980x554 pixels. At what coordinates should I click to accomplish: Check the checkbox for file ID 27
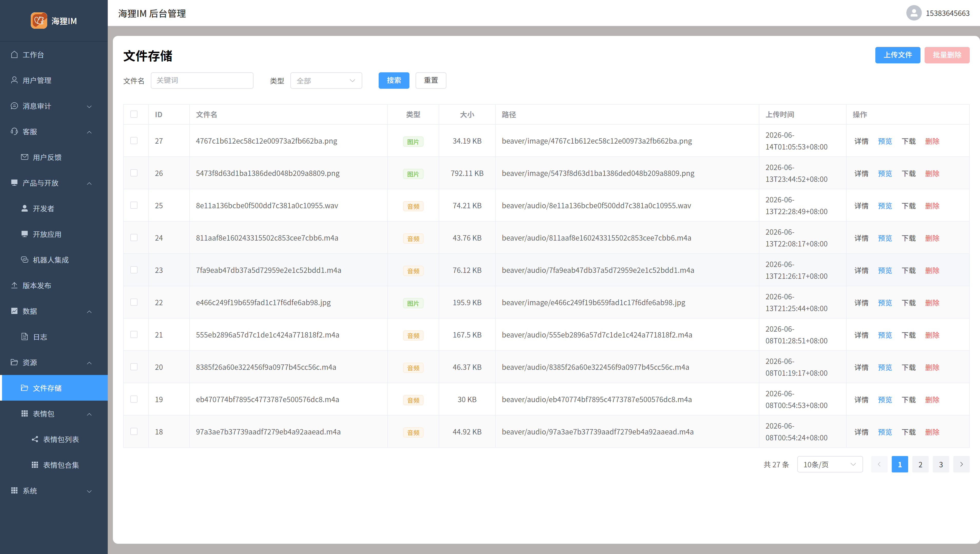134,140
